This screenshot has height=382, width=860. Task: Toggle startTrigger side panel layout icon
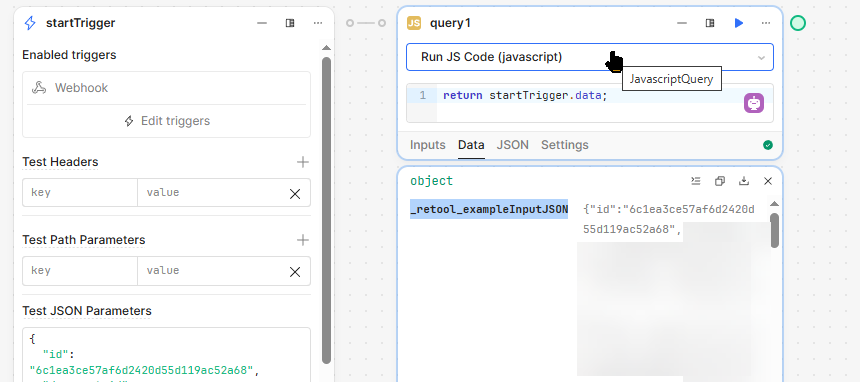290,23
